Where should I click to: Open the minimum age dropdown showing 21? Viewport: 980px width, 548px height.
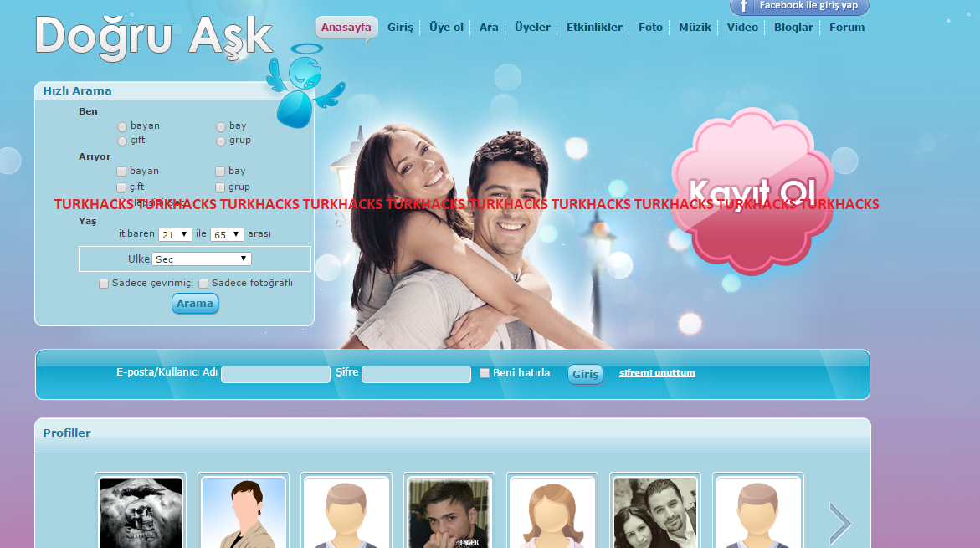175,234
